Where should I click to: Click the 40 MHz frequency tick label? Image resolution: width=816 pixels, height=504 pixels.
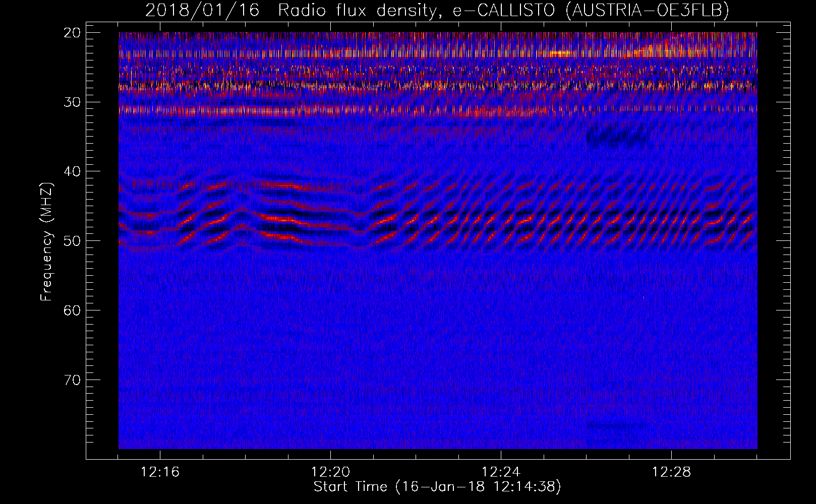[73, 171]
